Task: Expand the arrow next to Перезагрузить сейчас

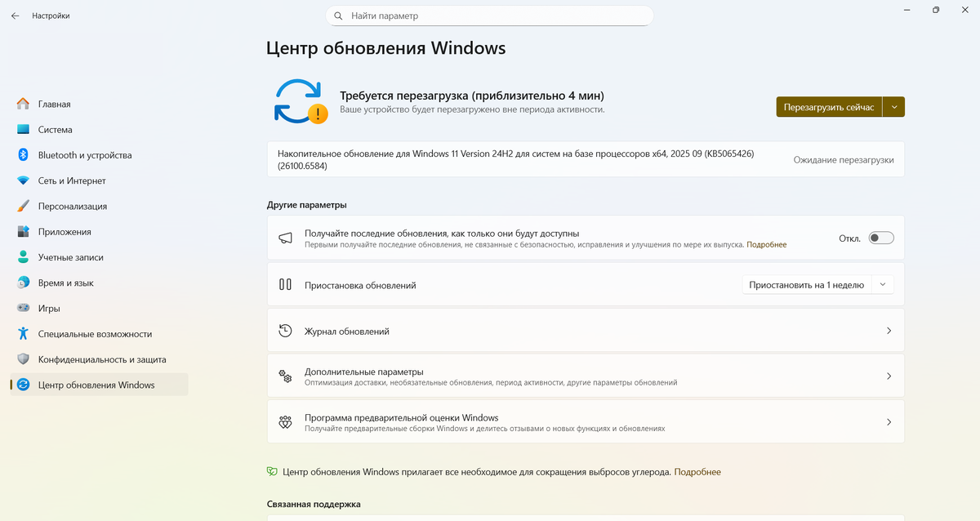Action: [894, 107]
